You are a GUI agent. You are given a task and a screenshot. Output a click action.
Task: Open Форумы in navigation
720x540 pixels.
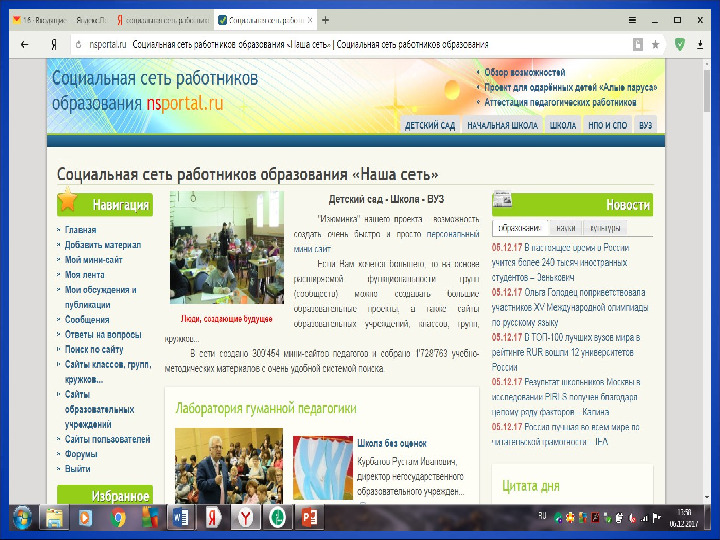coord(81,454)
